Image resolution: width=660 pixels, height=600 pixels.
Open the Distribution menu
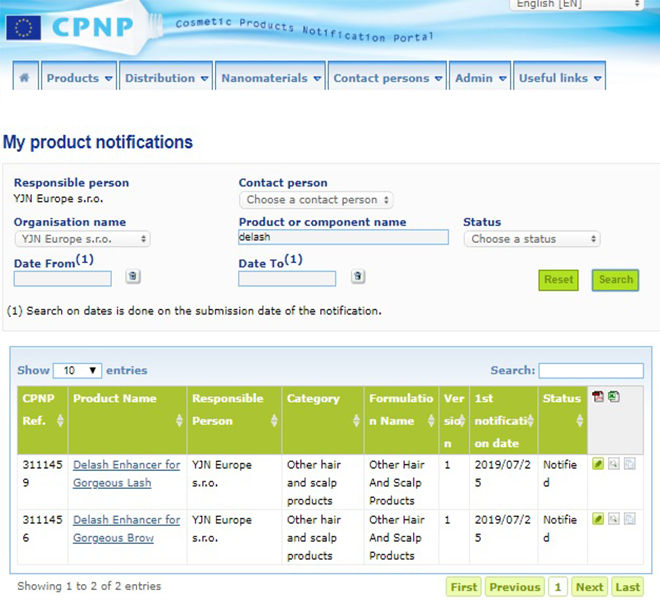[x=166, y=77]
